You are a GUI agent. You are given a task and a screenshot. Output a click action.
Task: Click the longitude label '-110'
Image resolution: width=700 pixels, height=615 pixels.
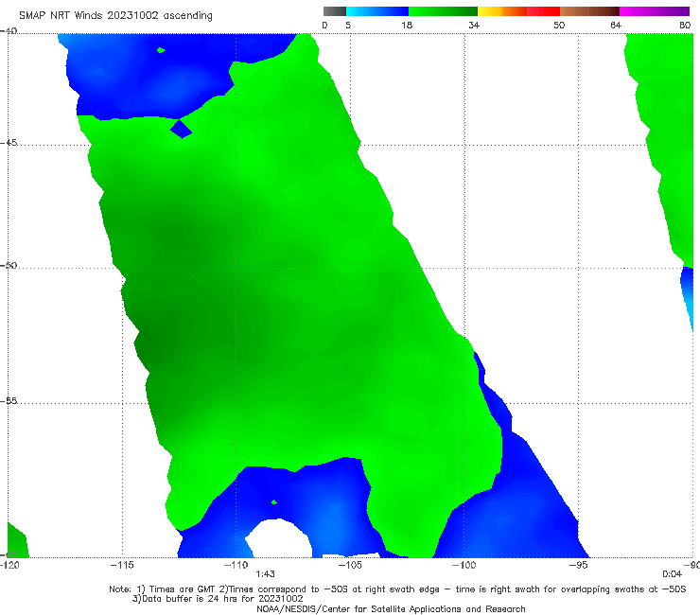[x=236, y=565]
